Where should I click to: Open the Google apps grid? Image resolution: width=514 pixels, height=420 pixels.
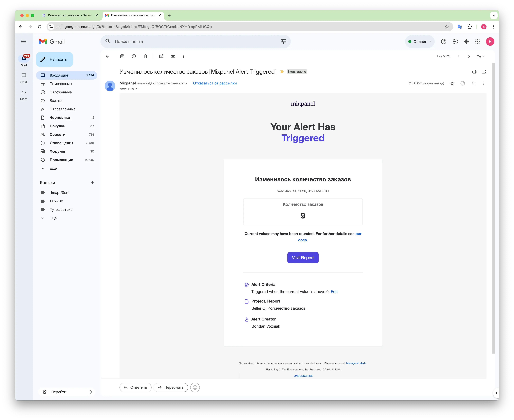click(478, 42)
